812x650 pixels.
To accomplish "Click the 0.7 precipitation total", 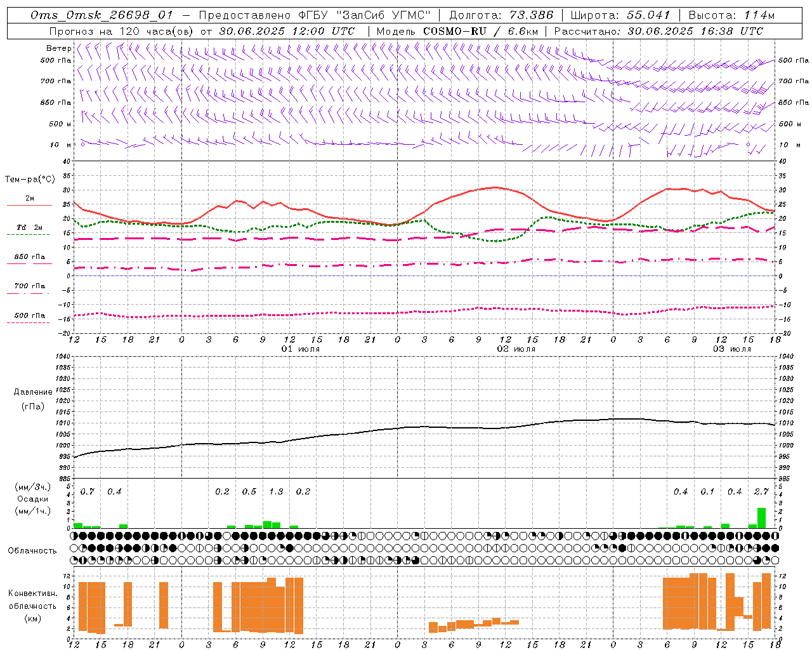I will (x=88, y=491).
